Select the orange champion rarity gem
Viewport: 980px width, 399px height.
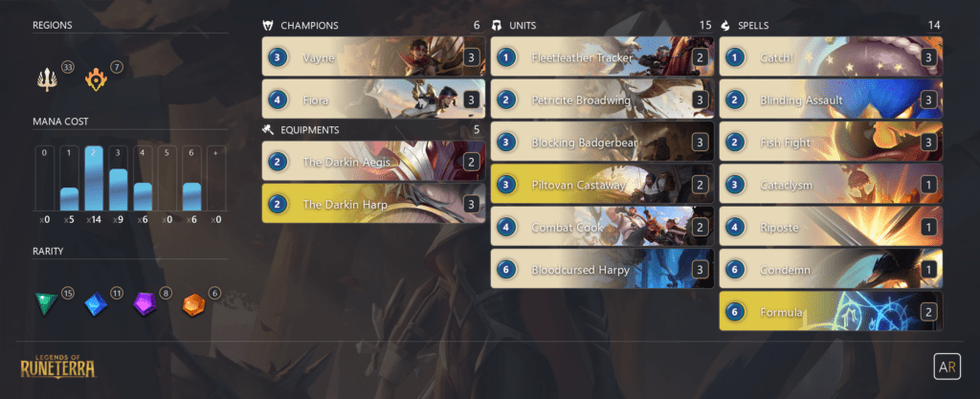(193, 304)
